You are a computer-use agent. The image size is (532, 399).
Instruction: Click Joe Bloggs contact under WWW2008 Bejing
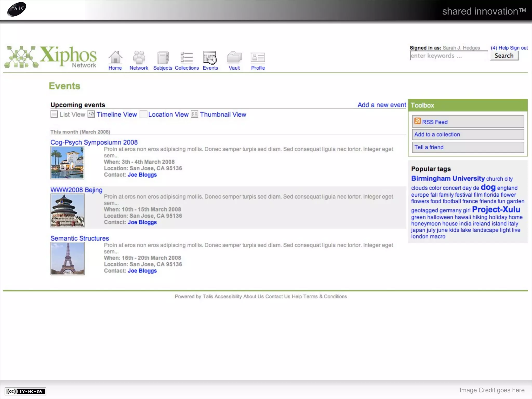[142, 222]
